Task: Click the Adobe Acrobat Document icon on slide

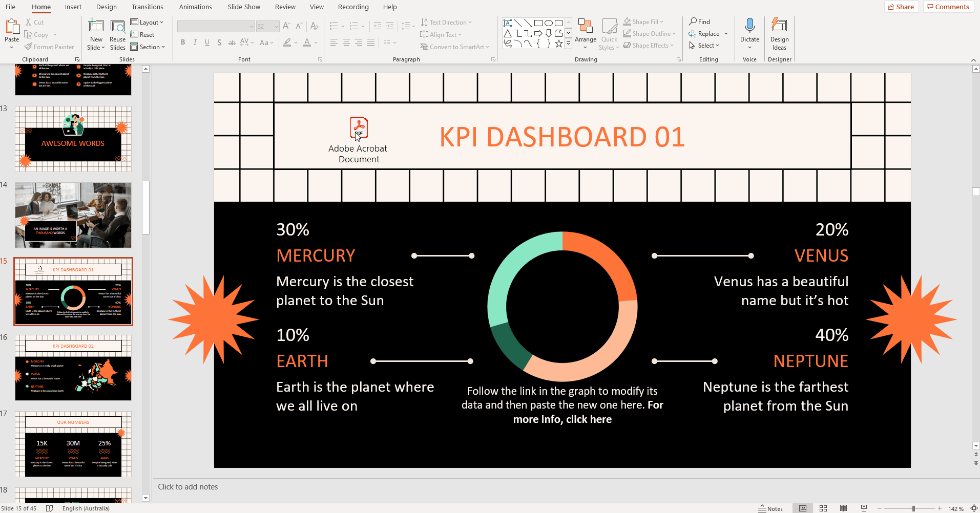Action: [359, 127]
